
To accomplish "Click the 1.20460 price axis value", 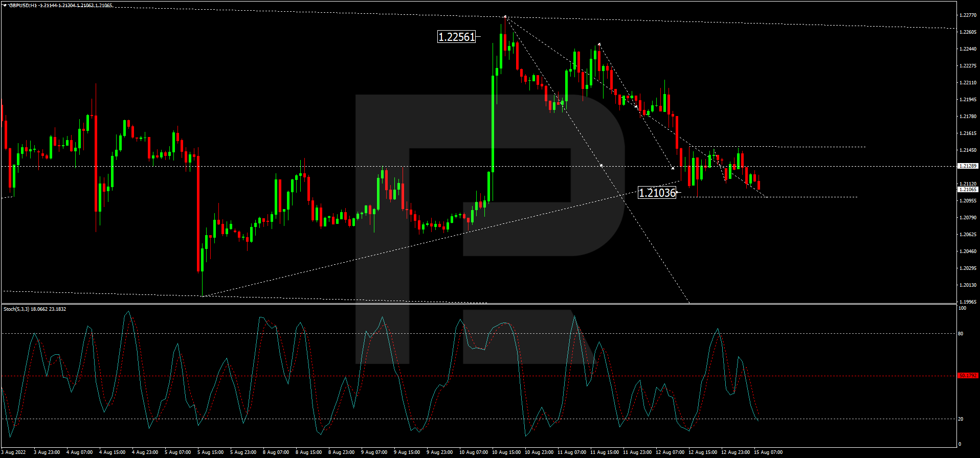I will [968, 251].
